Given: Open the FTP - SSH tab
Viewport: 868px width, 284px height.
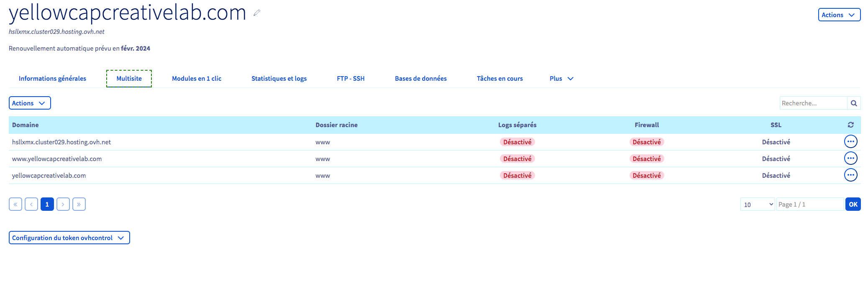Looking at the screenshot, I should pos(351,79).
